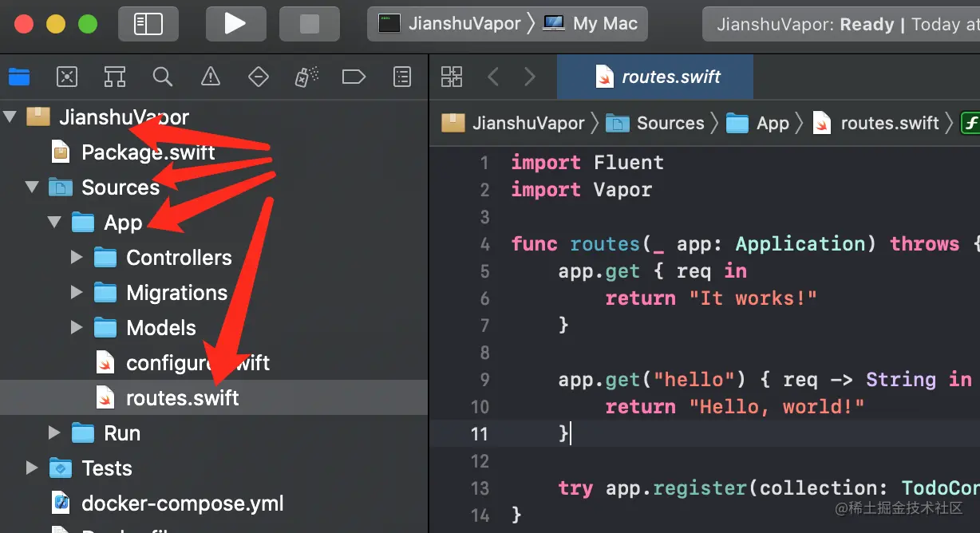Open the Test navigator diamond icon

[259, 77]
